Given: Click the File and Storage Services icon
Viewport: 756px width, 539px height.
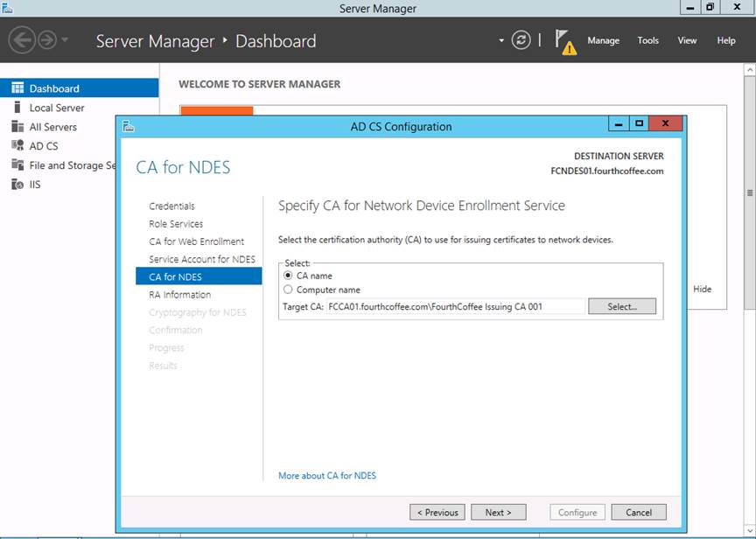Looking at the screenshot, I should (17, 165).
